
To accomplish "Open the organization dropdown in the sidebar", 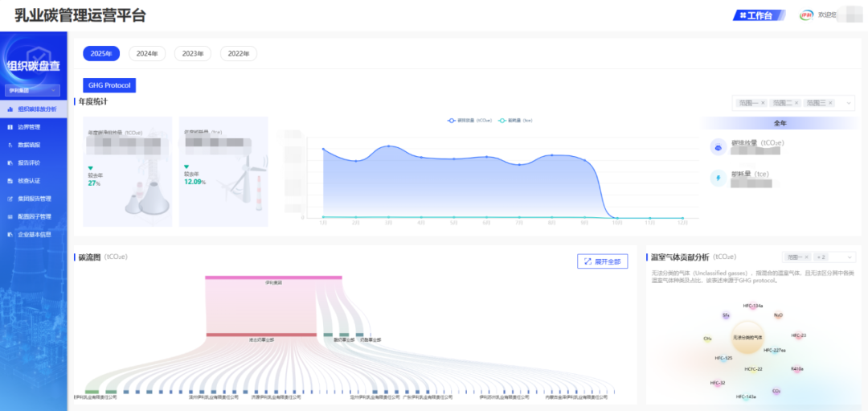I will 32,91.
